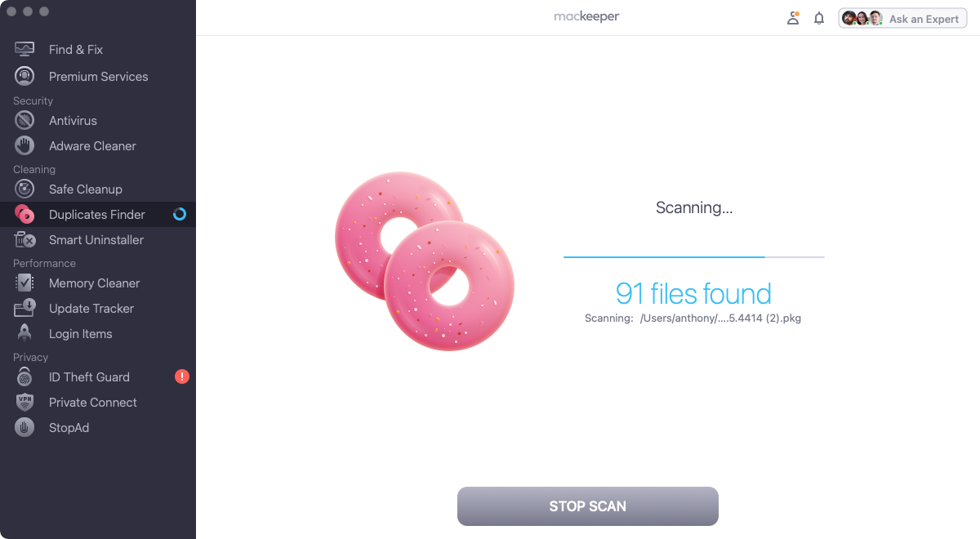The width and height of the screenshot is (980, 539).
Task: Open the Safe Cleanup icon
Action: click(24, 189)
